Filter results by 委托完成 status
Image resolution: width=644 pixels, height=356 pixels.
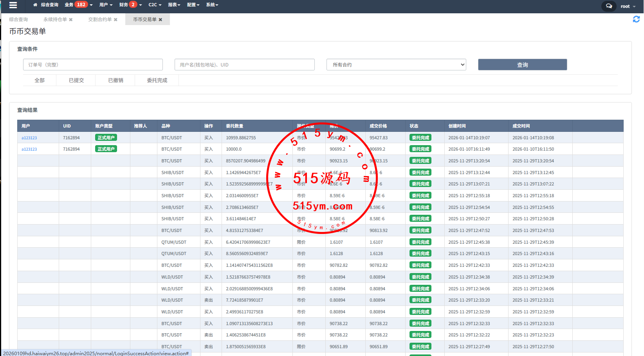point(157,80)
